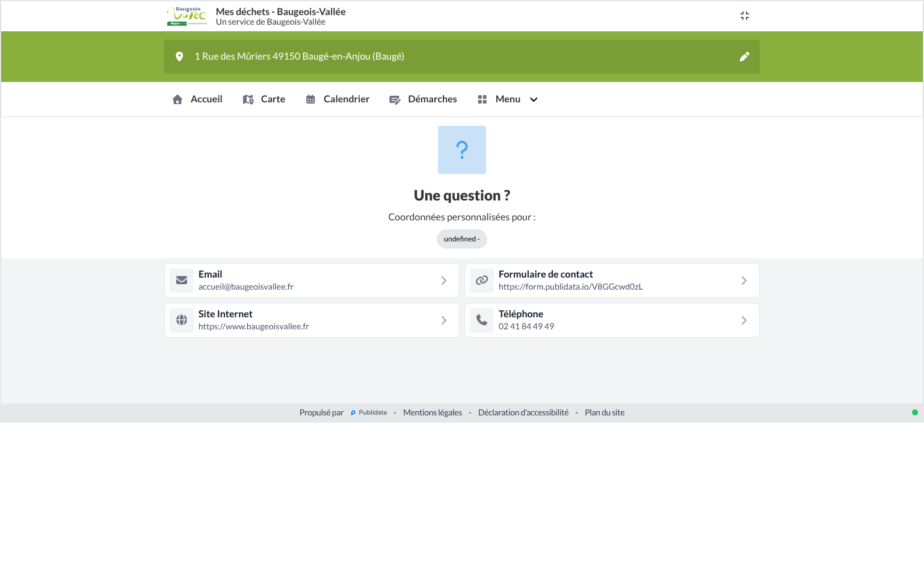Click the link chain icon
Image resolution: width=924 pixels, height=578 pixels.
[x=482, y=281]
